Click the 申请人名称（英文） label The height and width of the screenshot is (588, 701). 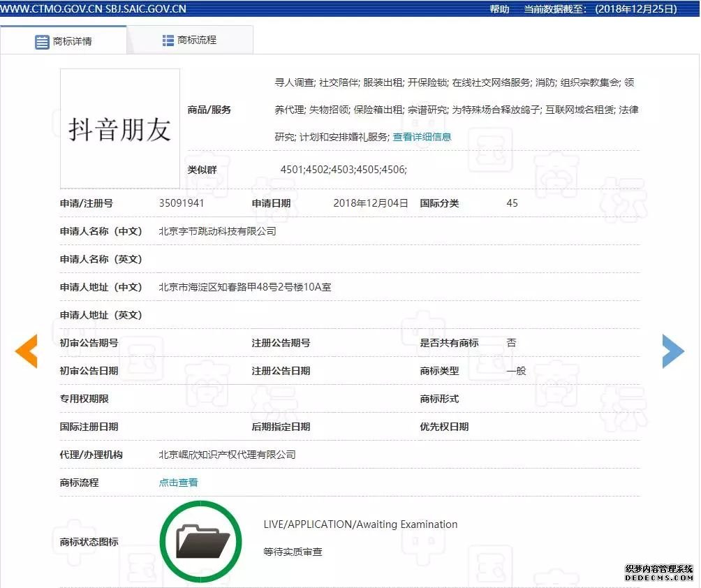(x=101, y=259)
